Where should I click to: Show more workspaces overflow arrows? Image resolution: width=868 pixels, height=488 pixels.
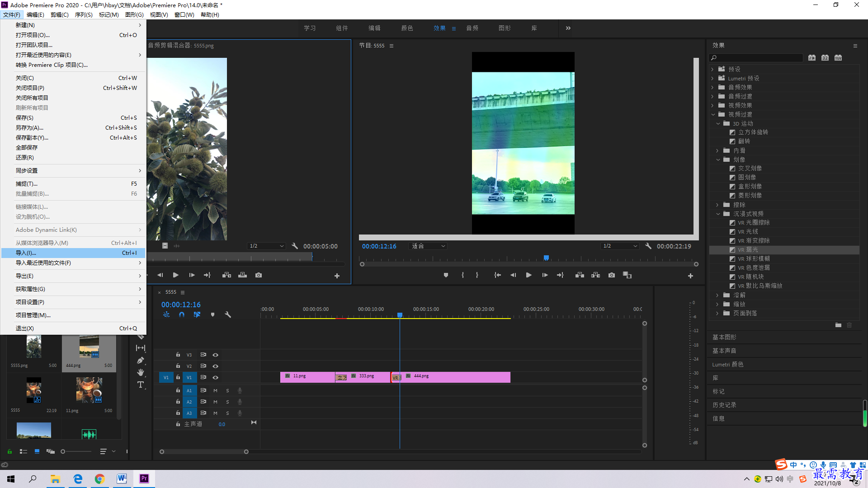568,28
